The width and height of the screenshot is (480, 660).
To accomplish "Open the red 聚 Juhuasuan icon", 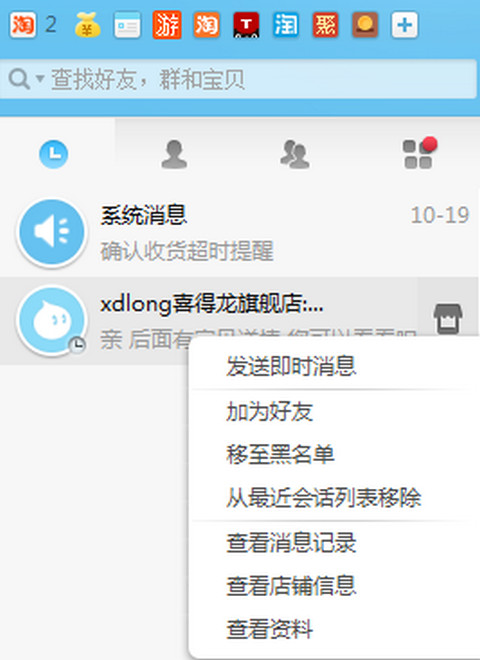I will pyautogui.click(x=325, y=25).
